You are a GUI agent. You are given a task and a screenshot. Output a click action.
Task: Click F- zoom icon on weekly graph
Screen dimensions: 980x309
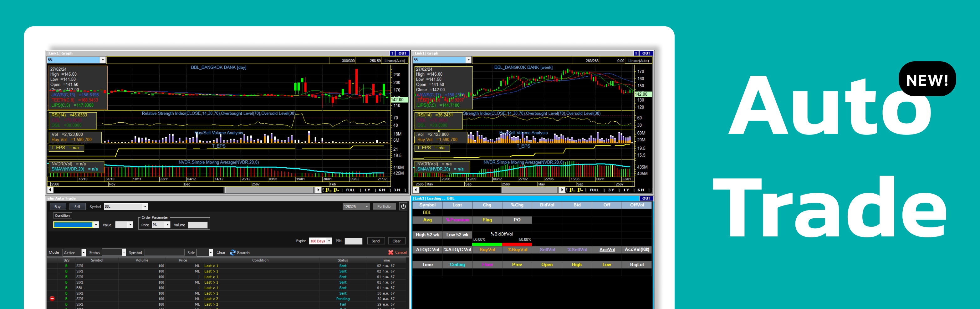[x=580, y=190]
